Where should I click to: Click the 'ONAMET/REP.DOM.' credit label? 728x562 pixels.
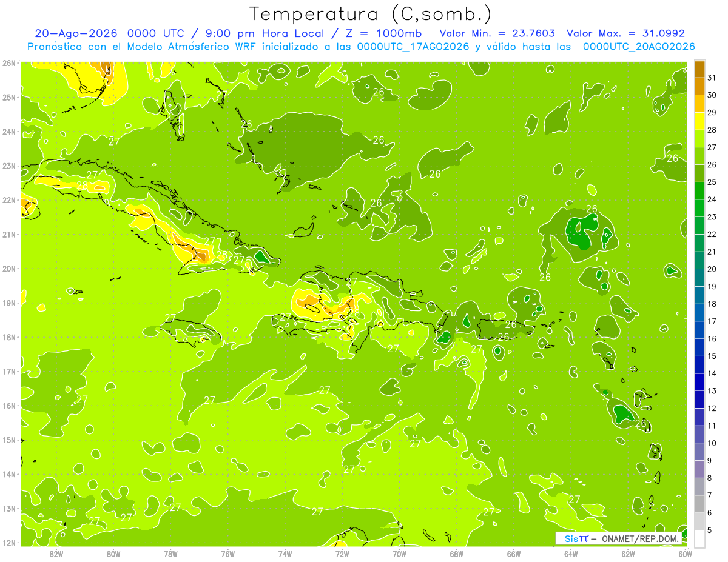pos(639,538)
